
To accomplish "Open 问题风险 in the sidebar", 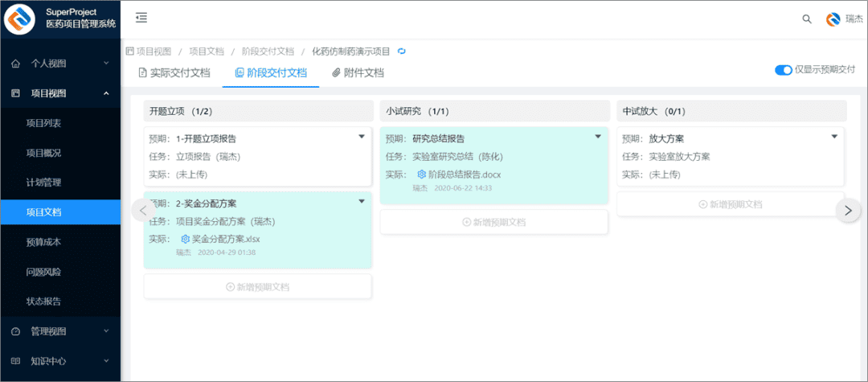I will point(60,272).
